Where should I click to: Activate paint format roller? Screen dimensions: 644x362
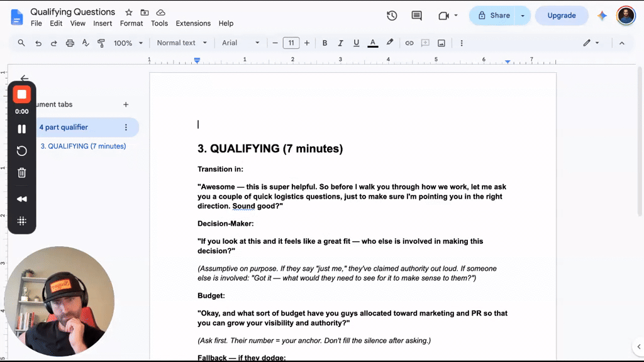[101, 43]
